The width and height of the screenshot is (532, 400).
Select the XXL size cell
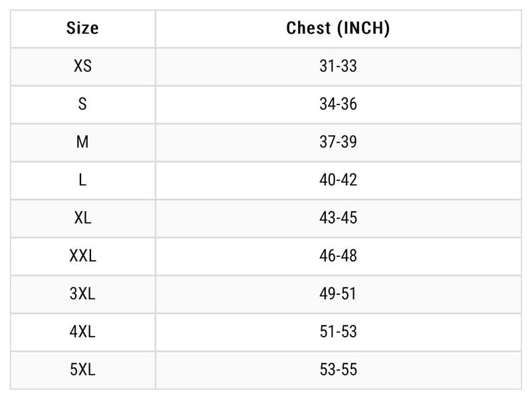point(82,256)
